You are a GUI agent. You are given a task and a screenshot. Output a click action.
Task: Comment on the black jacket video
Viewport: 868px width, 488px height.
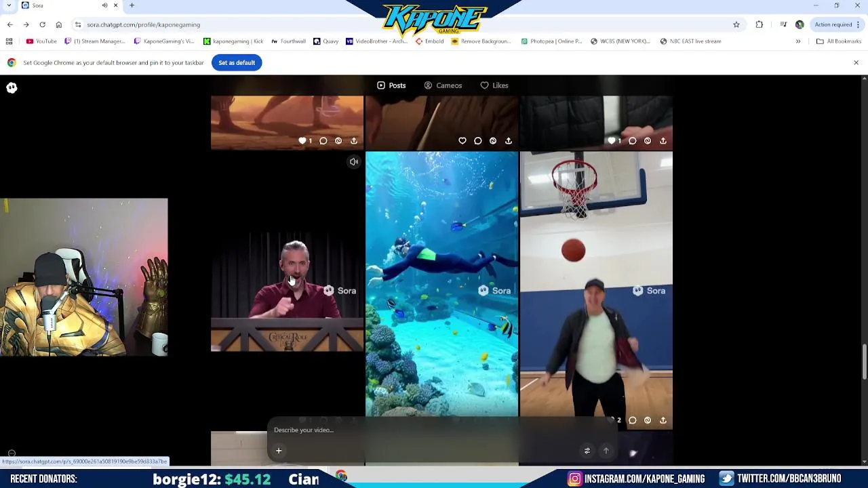[633, 141]
